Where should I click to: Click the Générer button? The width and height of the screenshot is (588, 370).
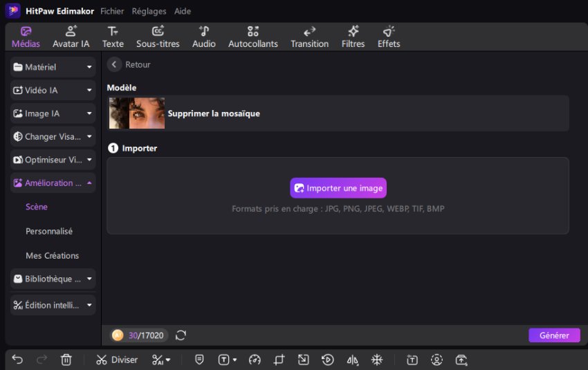coord(554,335)
